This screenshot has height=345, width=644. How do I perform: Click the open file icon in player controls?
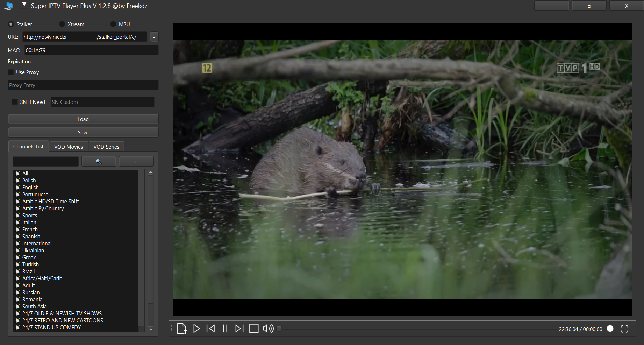(x=181, y=329)
